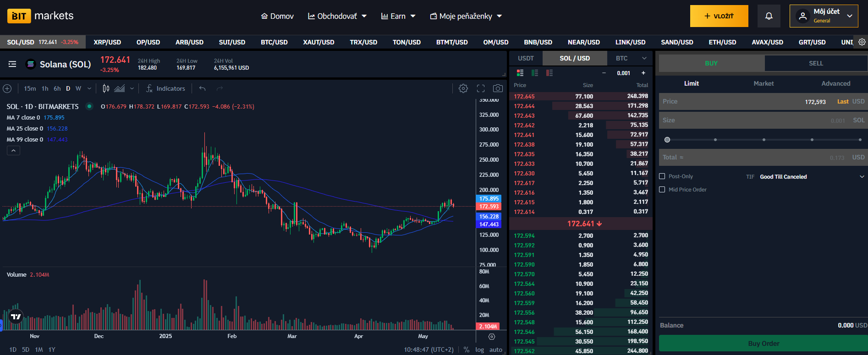This screenshot has width=868, height=355.
Task: Expand the Môj účet account menu
Action: click(x=824, y=16)
